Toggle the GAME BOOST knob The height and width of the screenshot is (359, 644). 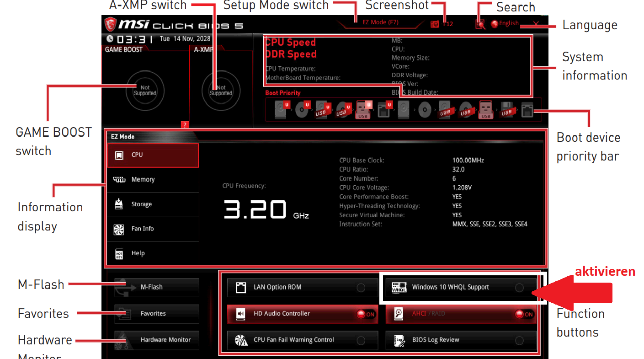pos(145,90)
